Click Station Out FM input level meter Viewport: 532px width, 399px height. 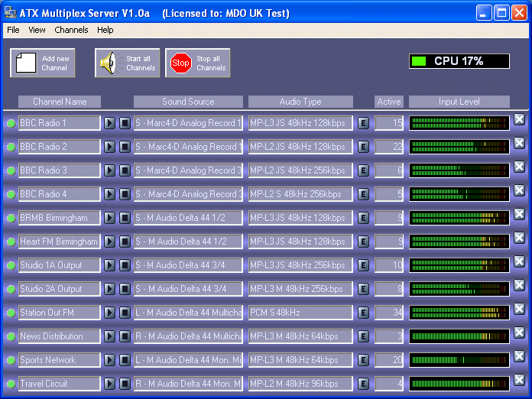coord(459,313)
